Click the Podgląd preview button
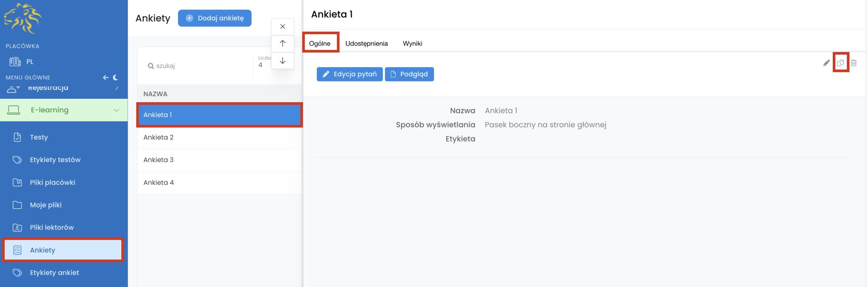868x287 pixels. 409,74
